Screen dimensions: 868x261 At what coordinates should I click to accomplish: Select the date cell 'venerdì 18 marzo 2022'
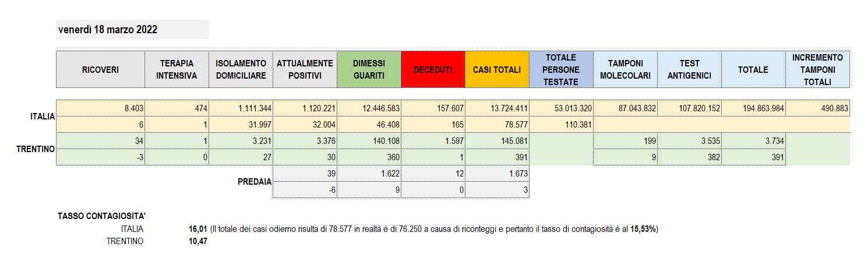[132, 30]
